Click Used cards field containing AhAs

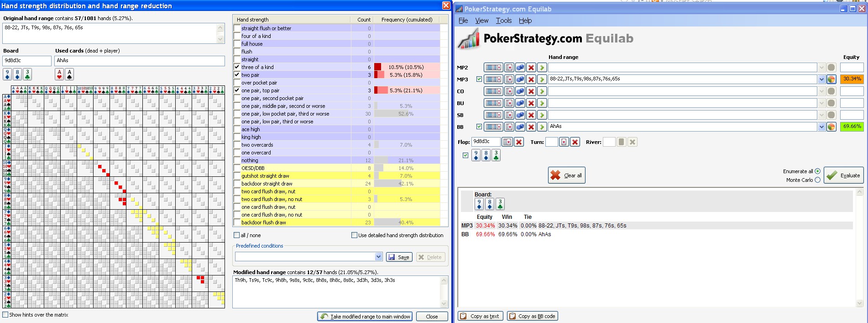[140, 61]
